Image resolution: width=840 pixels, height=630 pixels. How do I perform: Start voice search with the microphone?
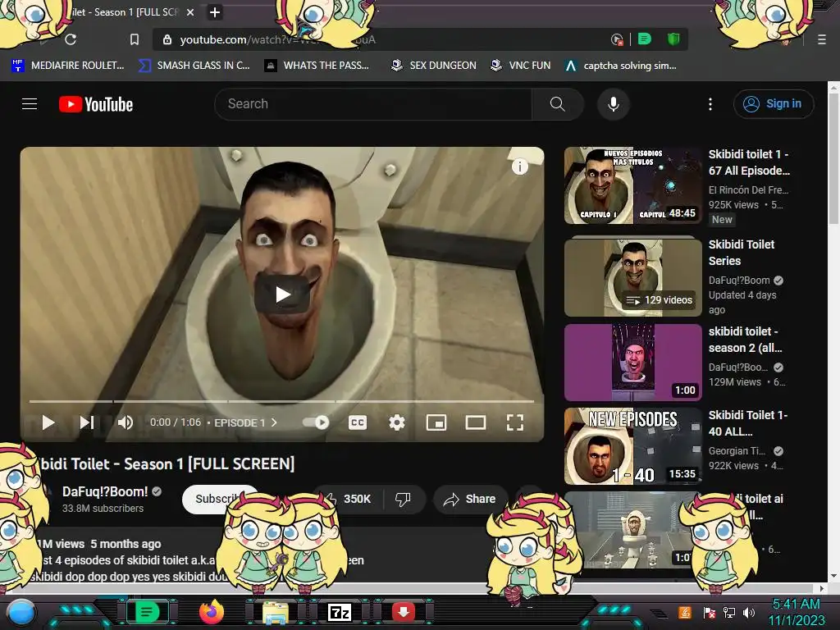614,104
